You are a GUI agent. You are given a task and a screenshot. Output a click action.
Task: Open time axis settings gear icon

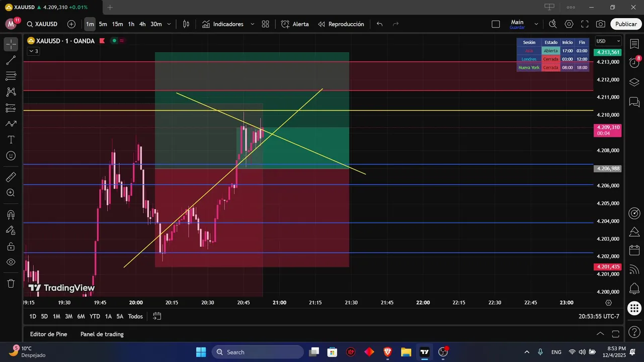click(608, 303)
